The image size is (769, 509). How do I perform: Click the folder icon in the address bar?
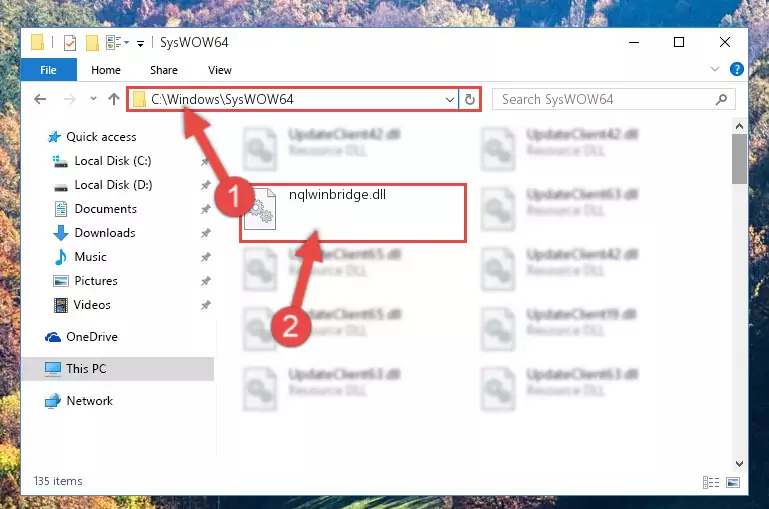(139, 100)
